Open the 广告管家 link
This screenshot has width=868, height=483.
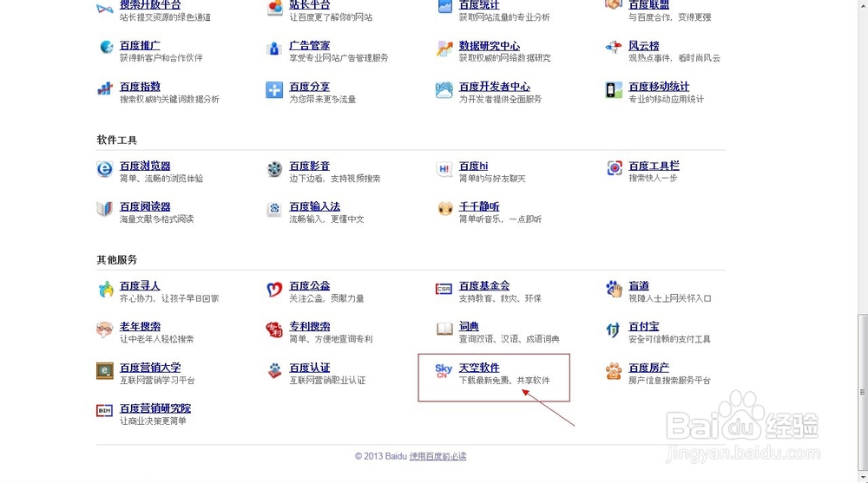310,45
